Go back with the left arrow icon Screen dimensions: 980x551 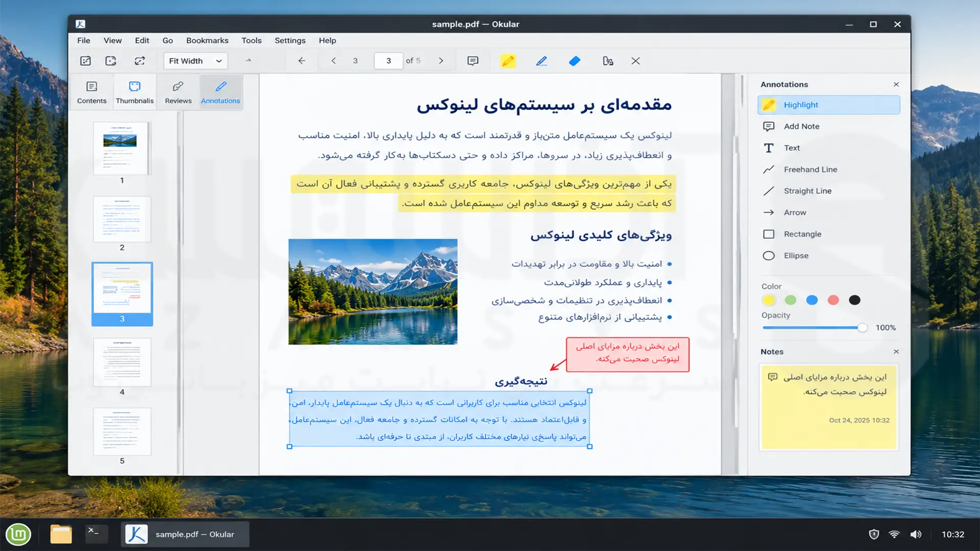(x=302, y=61)
